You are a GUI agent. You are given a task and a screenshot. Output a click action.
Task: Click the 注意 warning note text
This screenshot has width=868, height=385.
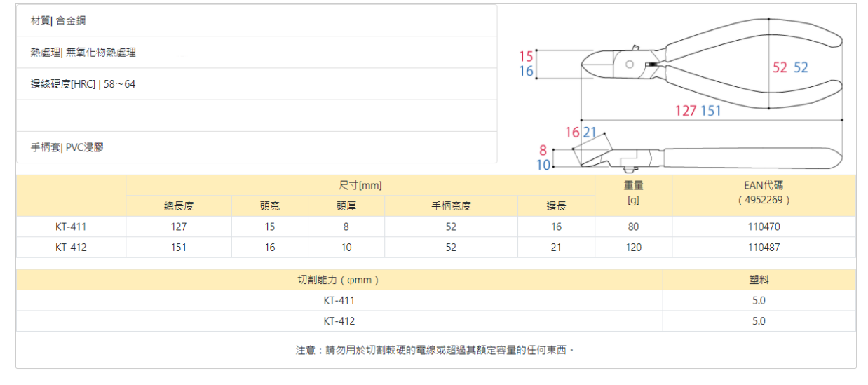(435, 349)
